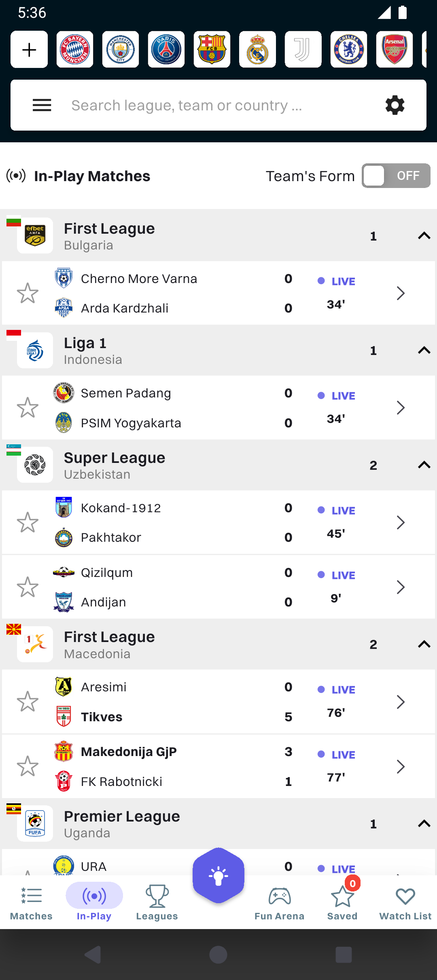The height and width of the screenshot is (980, 437).
Task: Star the Cherno More Varna match
Action: coord(28,293)
